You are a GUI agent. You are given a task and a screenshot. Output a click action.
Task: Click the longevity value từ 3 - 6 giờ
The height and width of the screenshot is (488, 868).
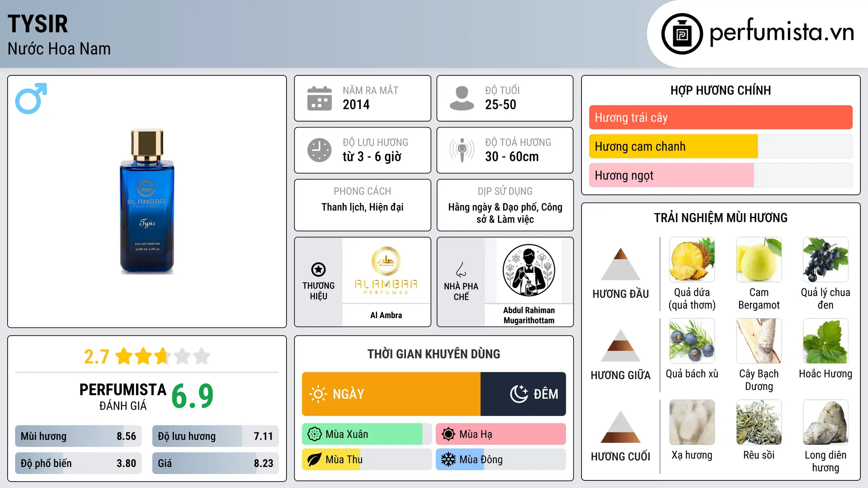click(x=372, y=157)
